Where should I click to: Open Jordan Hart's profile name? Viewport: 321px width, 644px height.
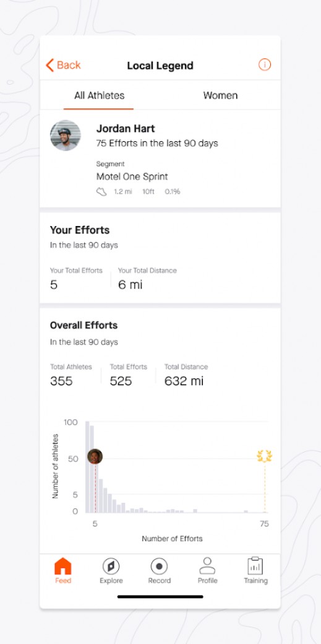click(x=126, y=129)
